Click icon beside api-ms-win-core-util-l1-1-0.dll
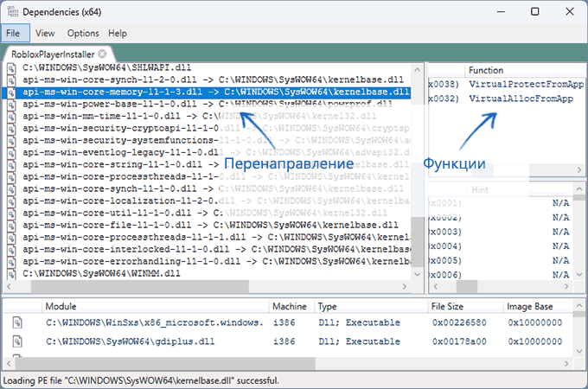The height and width of the screenshot is (389, 588). pyautogui.click(x=11, y=214)
